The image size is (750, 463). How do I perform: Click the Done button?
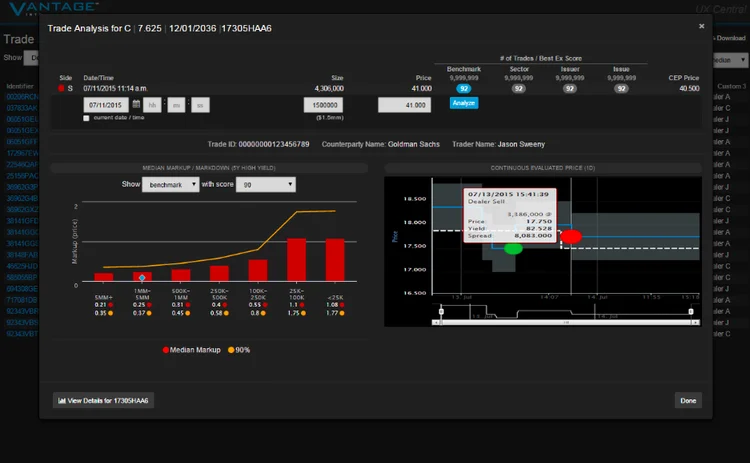[x=688, y=401]
